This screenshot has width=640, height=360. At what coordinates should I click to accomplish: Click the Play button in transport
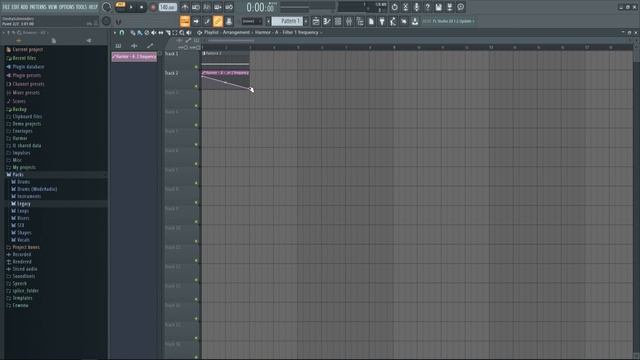click(x=131, y=7)
